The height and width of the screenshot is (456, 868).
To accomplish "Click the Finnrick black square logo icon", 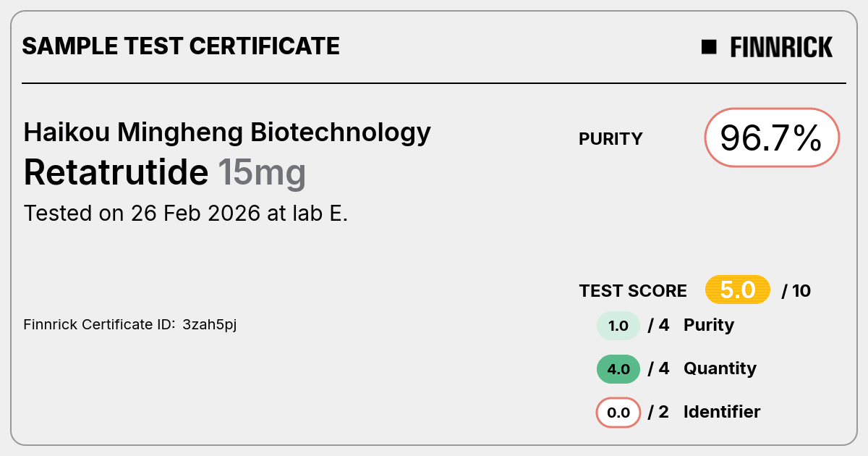I will tap(709, 47).
